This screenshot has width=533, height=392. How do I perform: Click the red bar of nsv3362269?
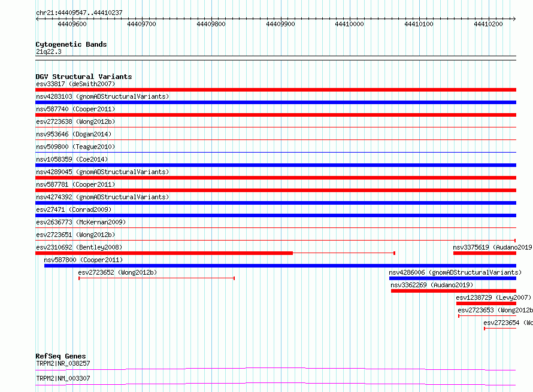[x=454, y=291]
